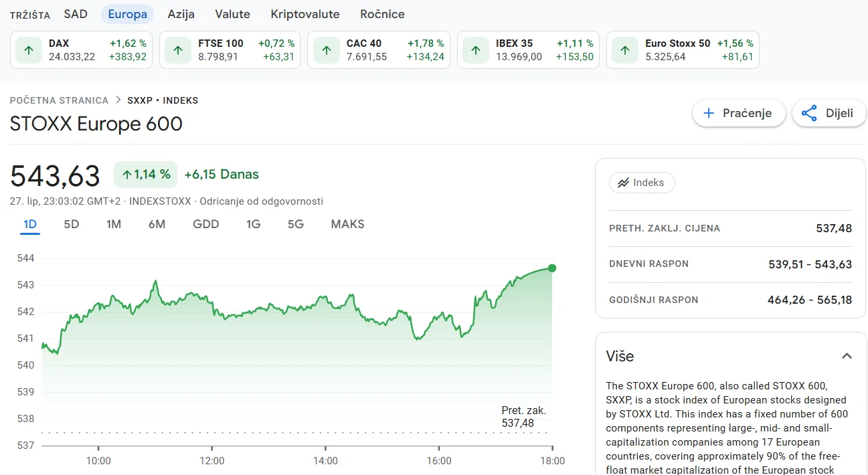This screenshot has width=868, height=475.
Task: Show the 6M chart range
Action: click(157, 224)
